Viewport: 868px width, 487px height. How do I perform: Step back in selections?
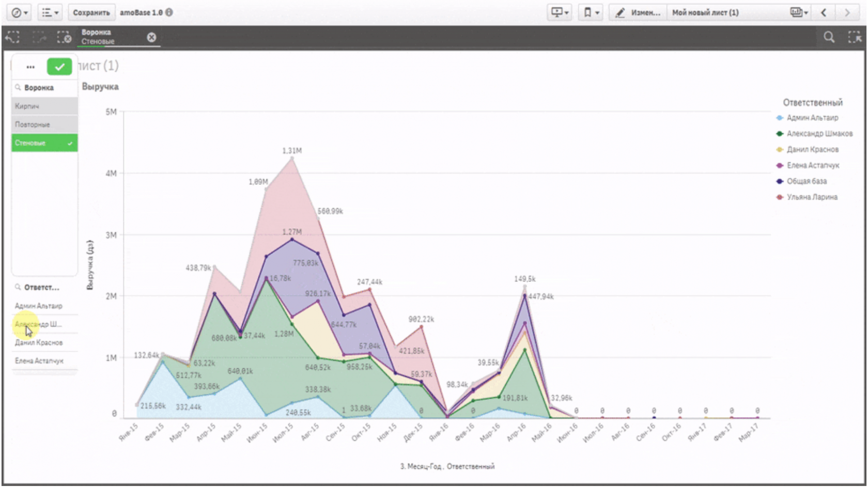click(x=12, y=37)
